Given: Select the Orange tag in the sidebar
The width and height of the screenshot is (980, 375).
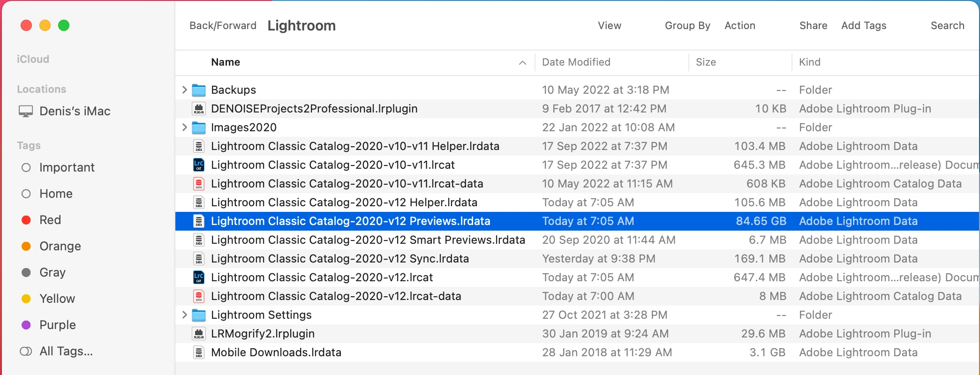Looking at the screenshot, I should pos(60,247).
